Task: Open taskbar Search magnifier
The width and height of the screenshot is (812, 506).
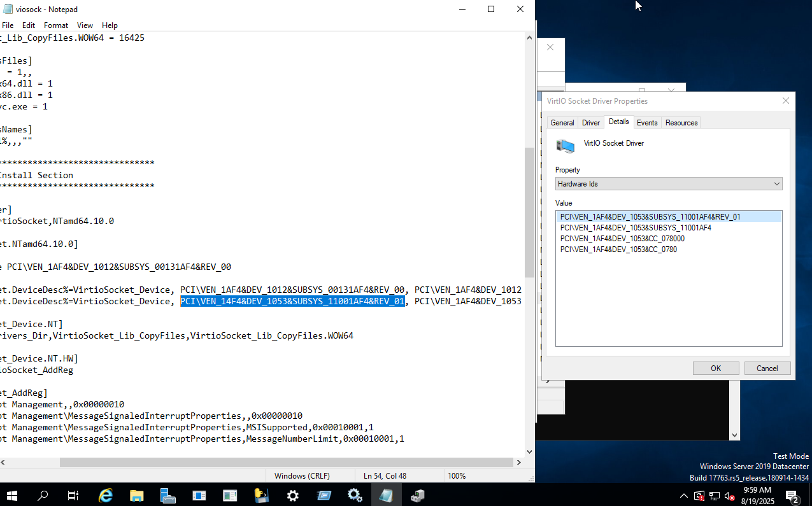Action: (43, 495)
